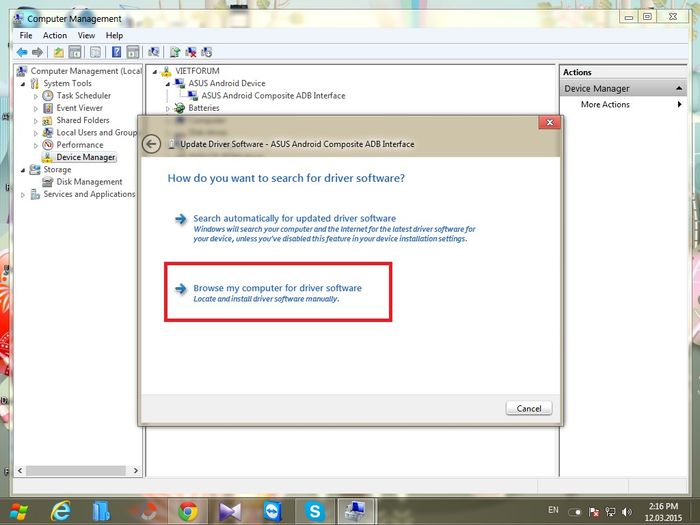Expand the Shared Folders node
The width and height of the screenshot is (700, 525).
36,121
